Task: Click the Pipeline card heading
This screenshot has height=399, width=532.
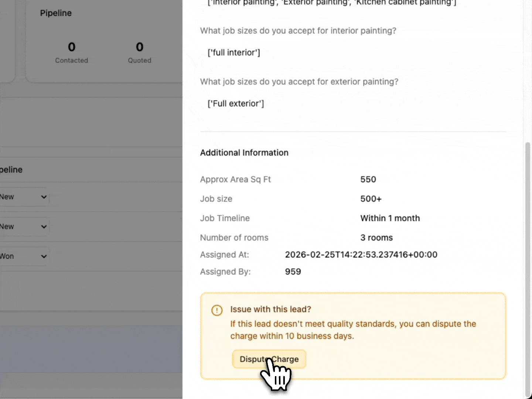Action: [x=55, y=13]
